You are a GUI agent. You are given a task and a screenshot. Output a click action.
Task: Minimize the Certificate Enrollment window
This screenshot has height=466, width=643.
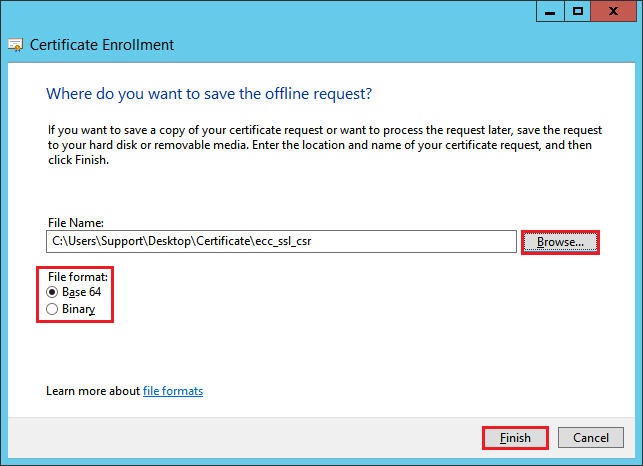coord(550,10)
